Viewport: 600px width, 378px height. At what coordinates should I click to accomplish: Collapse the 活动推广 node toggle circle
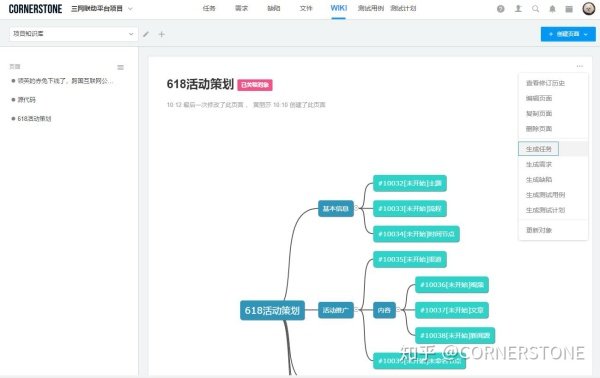356,310
